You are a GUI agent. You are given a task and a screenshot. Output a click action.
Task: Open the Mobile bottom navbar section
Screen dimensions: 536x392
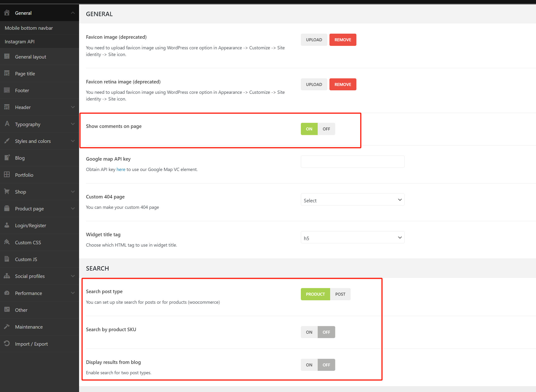coord(29,28)
